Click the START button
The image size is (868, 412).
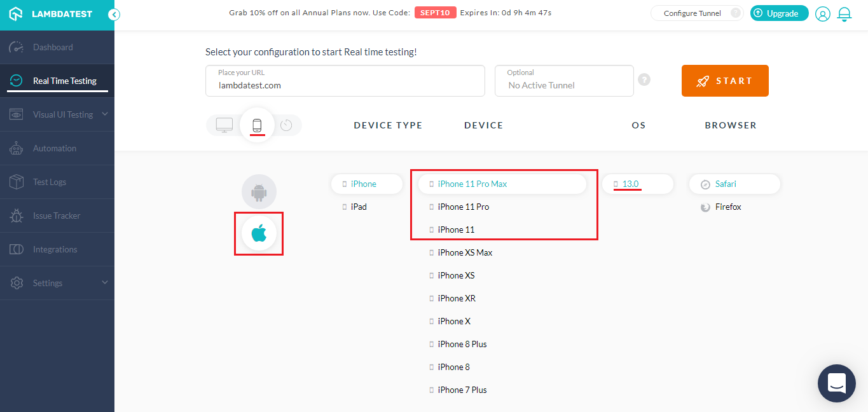point(725,81)
